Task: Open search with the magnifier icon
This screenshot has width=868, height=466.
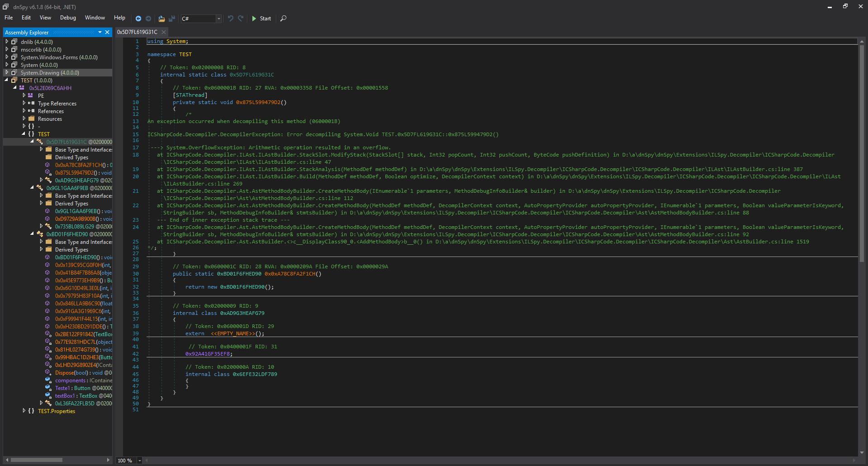Action: [x=283, y=19]
